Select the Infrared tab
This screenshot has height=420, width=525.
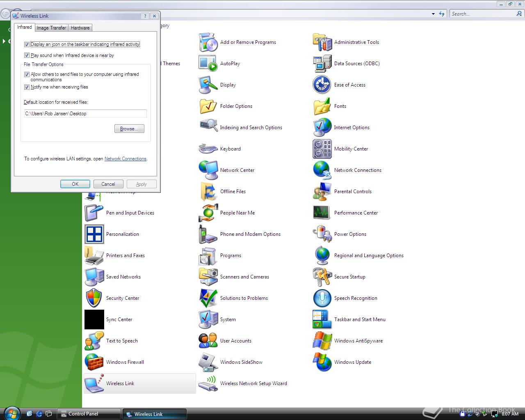tap(24, 27)
